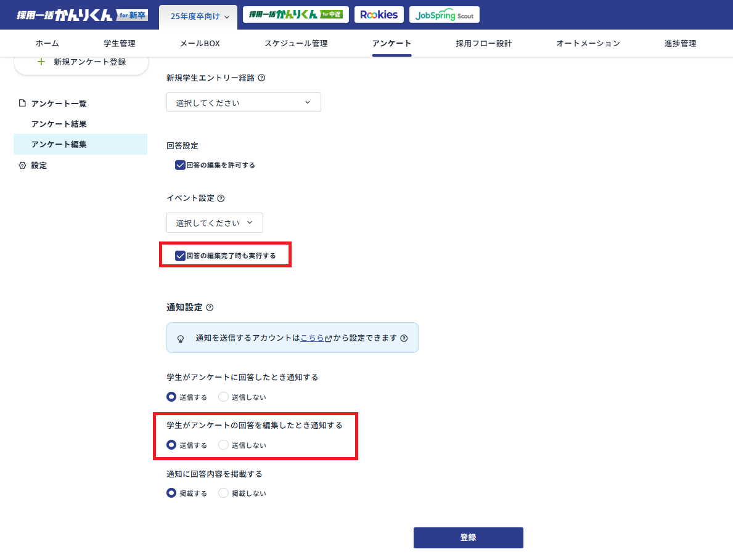Image resolution: width=733 pixels, height=560 pixels.
Task: Open the イベント設定 selection dropdown
Action: (x=215, y=222)
